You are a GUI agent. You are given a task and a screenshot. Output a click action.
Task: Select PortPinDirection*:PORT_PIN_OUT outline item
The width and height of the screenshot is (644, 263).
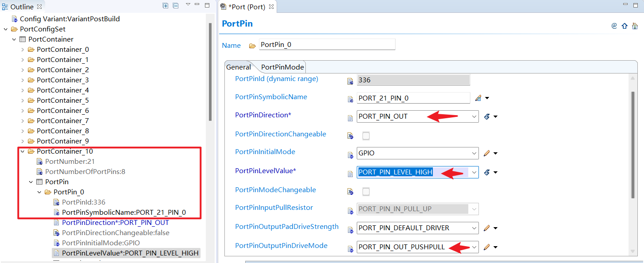(116, 223)
